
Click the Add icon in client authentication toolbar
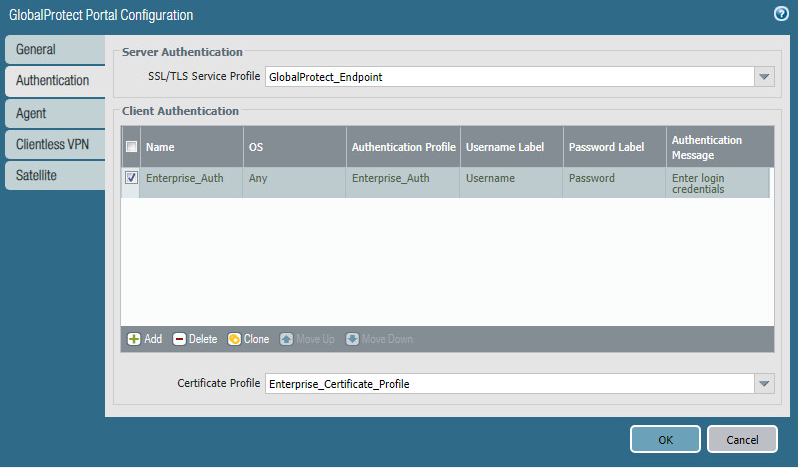pyautogui.click(x=134, y=339)
